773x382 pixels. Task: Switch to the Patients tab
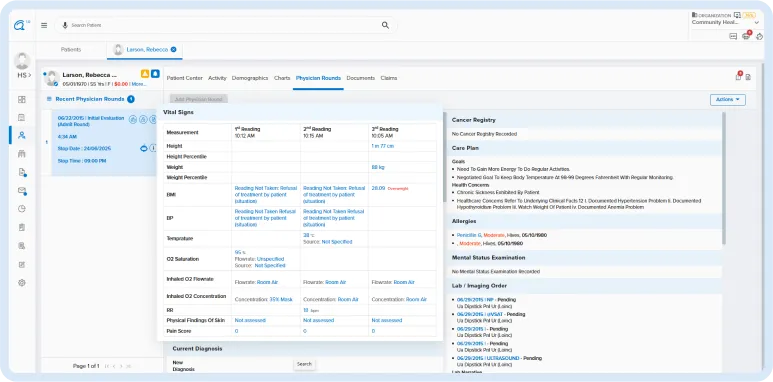click(71, 49)
